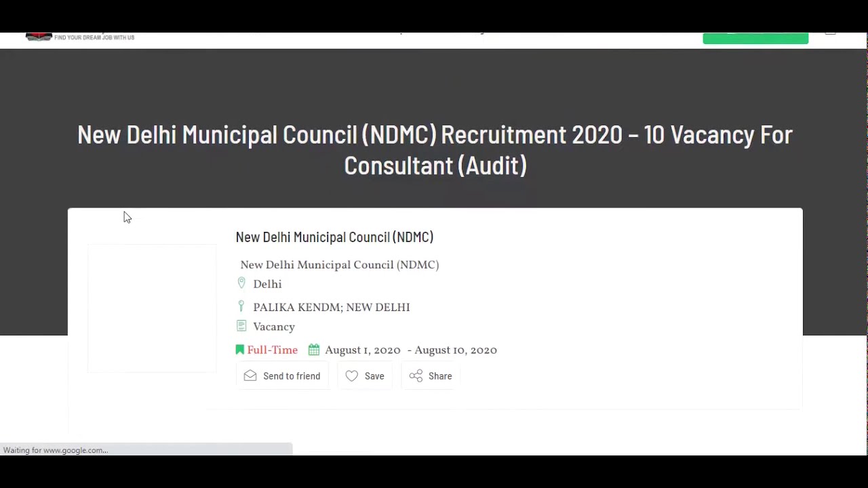
Task: Open the Full-Time job type link
Action: 272,350
